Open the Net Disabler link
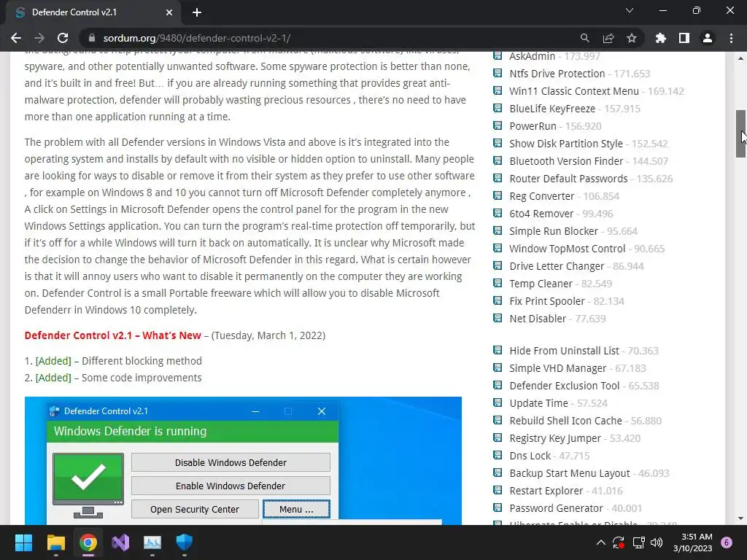This screenshot has height=560, width=747. tap(538, 319)
